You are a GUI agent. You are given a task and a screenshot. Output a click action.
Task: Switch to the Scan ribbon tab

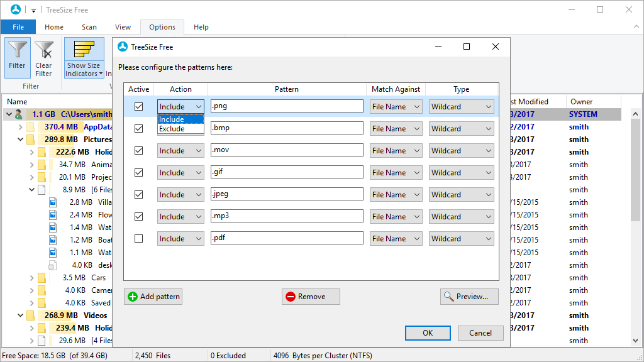[89, 27]
